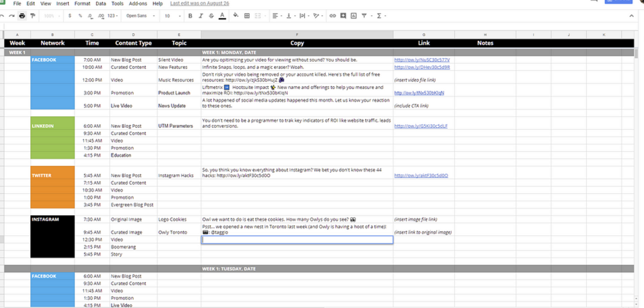The height and width of the screenshot is (308, 644).
Task: Select column F header
Action: pyautogui.click(x=297, y=34)
